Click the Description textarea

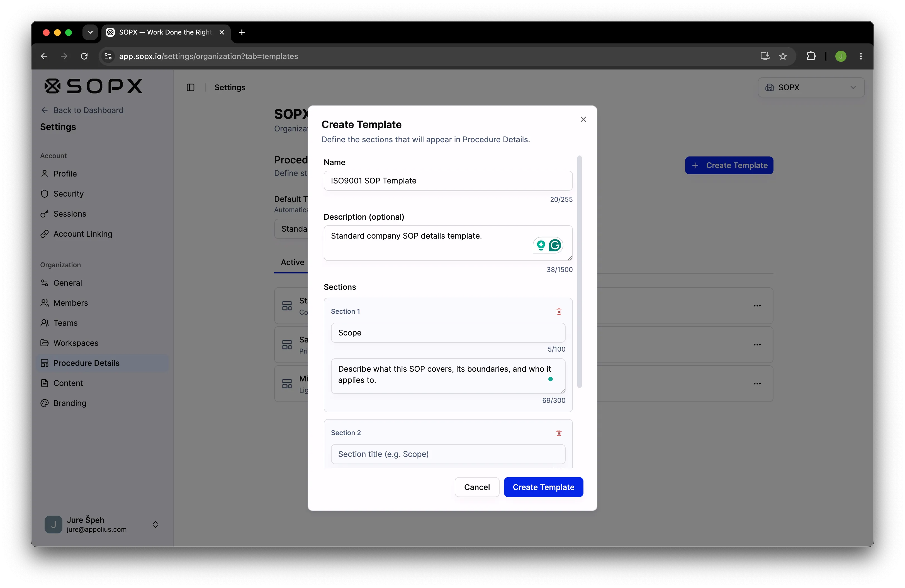pos(448,243)
